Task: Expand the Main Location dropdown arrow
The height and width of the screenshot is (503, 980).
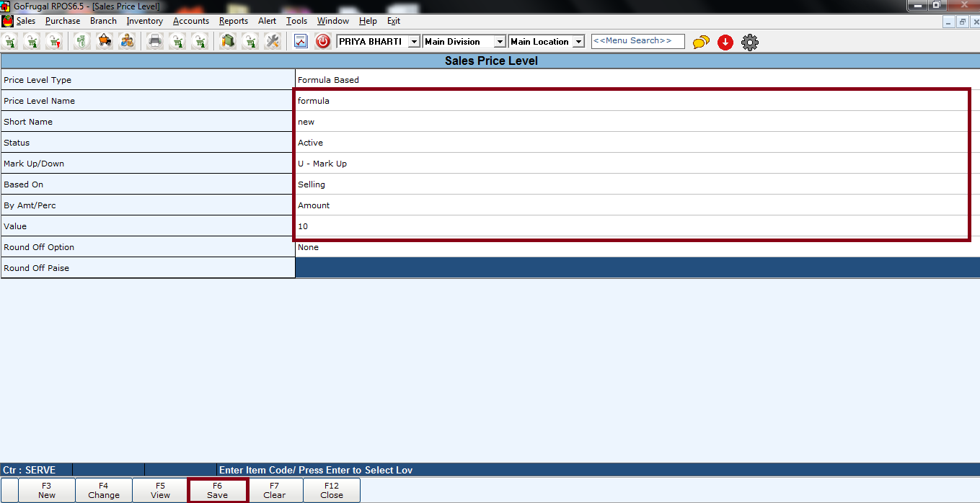Action: click(x=578, y=42)
